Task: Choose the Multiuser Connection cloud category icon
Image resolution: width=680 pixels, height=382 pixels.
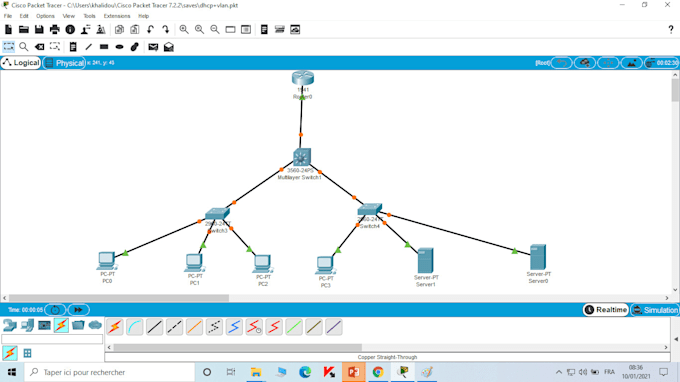Action: point(95,325)
